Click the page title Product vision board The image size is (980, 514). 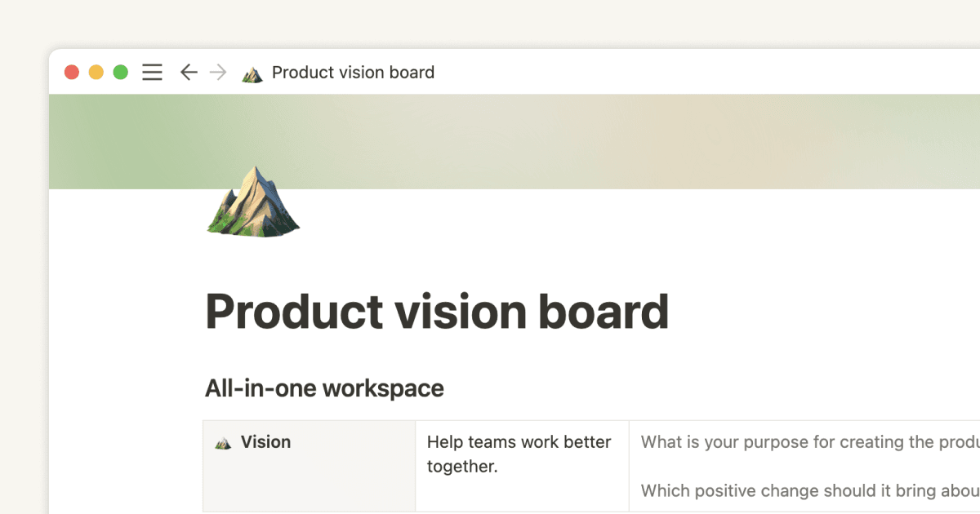(x=437, y=312)
